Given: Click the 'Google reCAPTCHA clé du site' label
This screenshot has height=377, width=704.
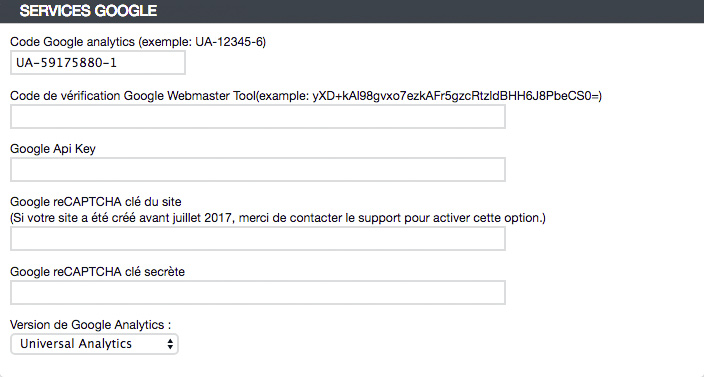Looking at the screenshot, I should [x=96, y=202].
